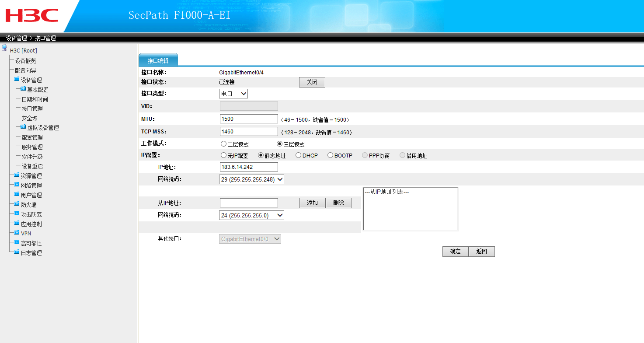Expand the 日志管理 folder icon
The width and height of the screenshot is (644, 343).
(17, 252)
